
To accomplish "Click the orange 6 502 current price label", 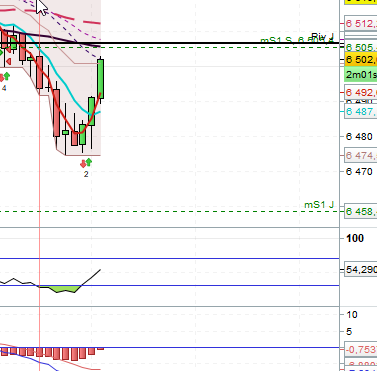I will (x=361, y=59).
